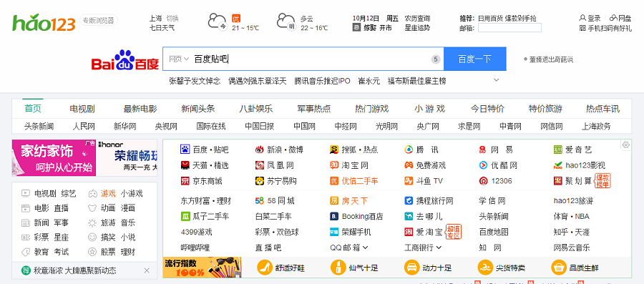Close the 秋意渐浓 notice
The height and width of the screenshot is (284, 644).
pos(147,270)
